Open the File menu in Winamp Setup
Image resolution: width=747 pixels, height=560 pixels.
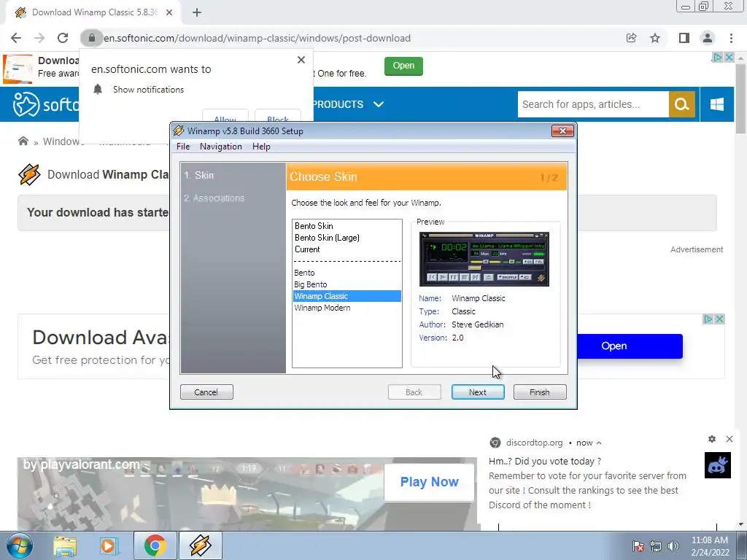pos(183,147)
